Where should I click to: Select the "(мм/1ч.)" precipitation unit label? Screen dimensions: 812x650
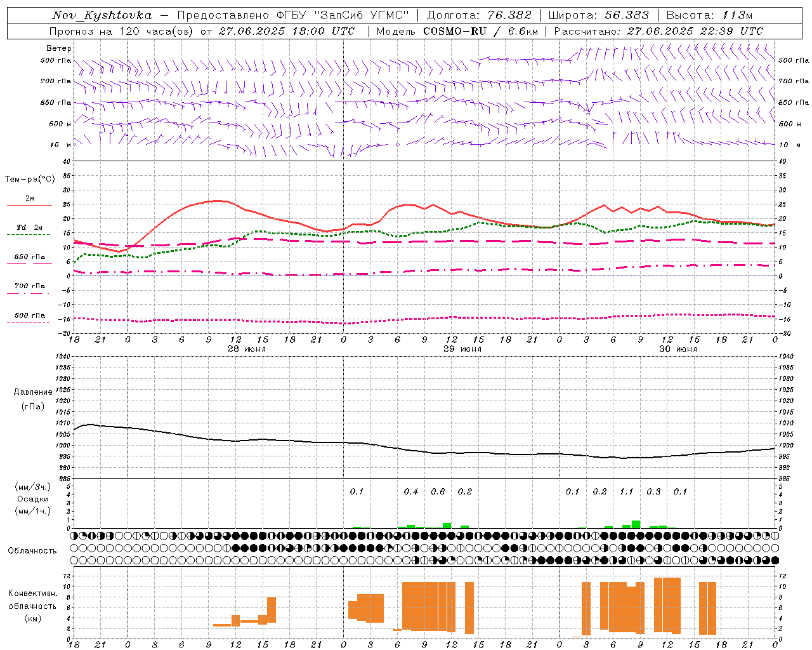(32, 511)
